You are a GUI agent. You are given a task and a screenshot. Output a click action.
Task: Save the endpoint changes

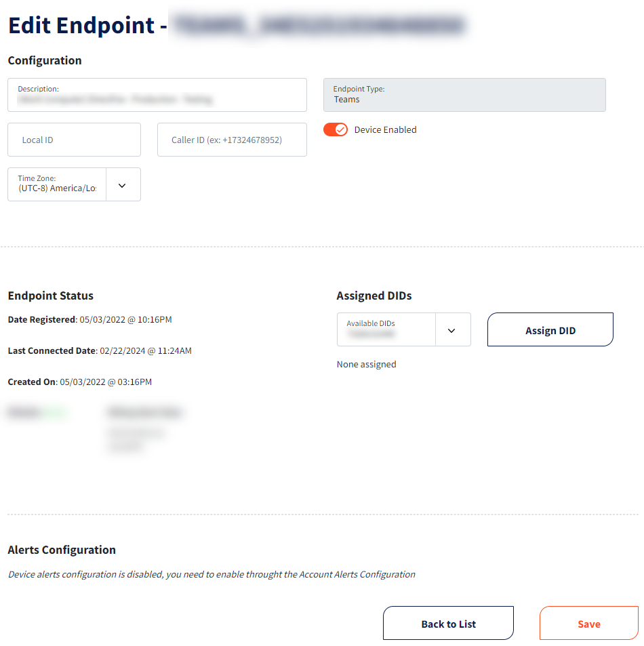point(588,624)
